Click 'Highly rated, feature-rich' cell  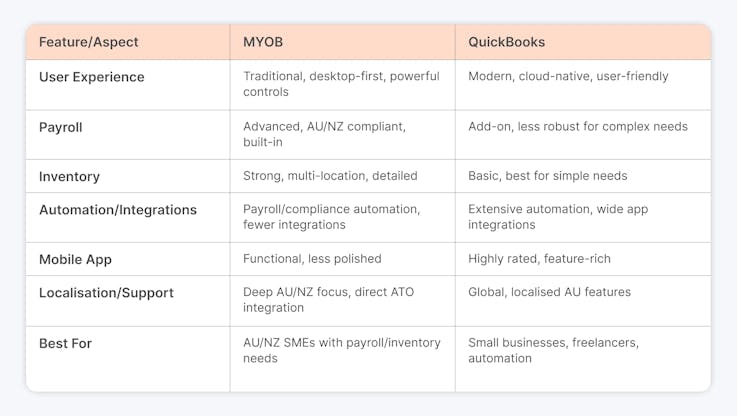click(x=539, y=259)
